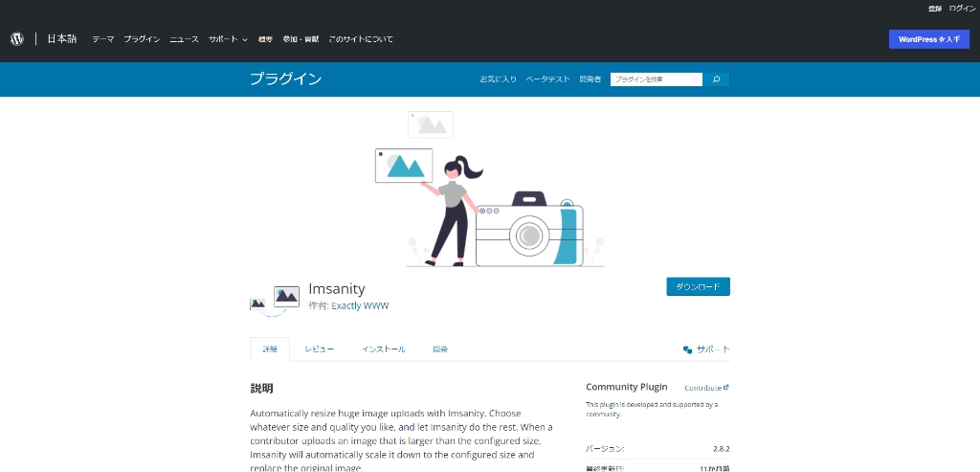Viewport: 980px width, 472px height.
Task: Click the Imsanity banner illustration
Action: (490, 190)
